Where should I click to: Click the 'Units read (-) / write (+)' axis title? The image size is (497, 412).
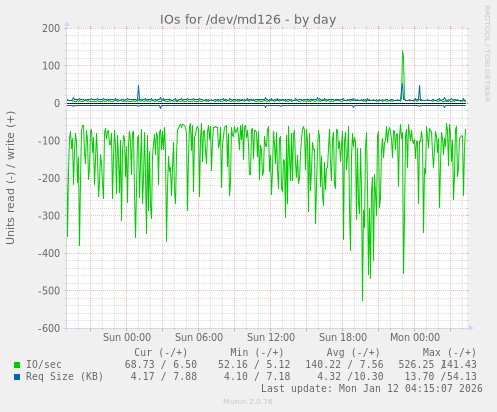(10, 178)
